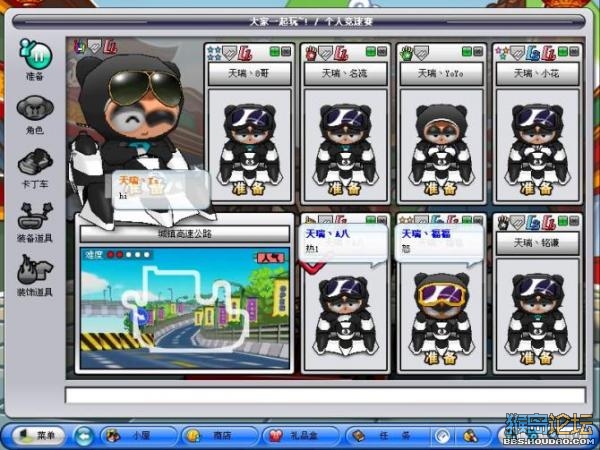Click the blue stars badge in 天瑞、B哥's slot
600x450 pixels.
(214, 53)
